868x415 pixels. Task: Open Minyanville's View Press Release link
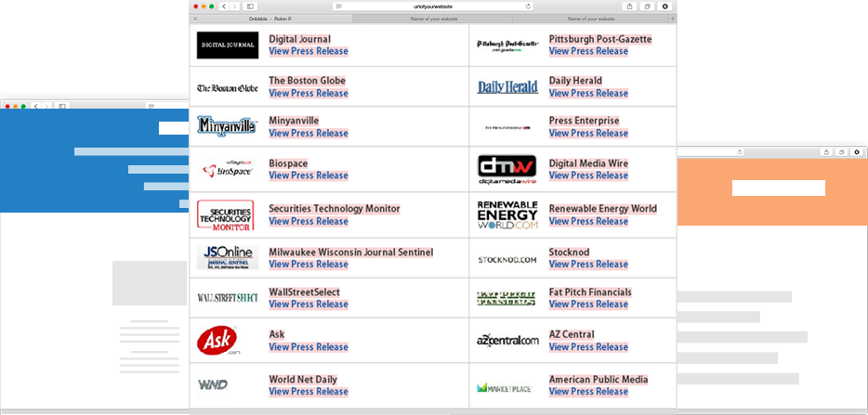coord(309,133)
